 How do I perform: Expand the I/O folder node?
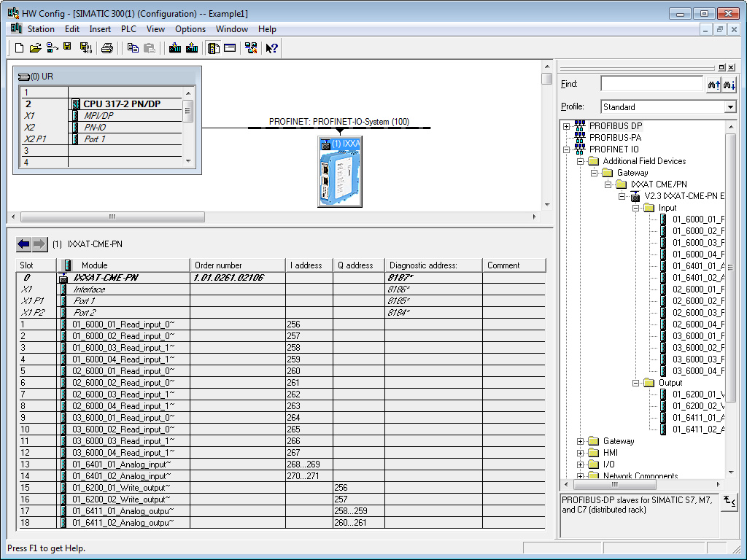click(580, 464)
